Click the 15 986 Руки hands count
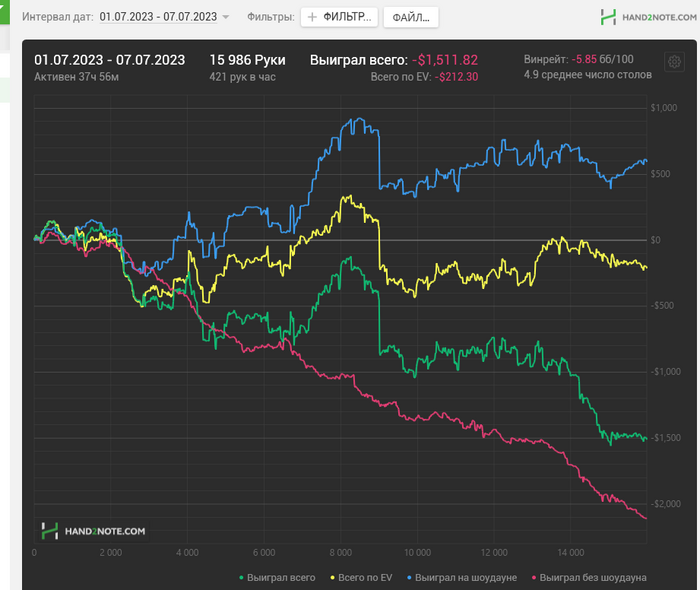Screen dimensions: 700x590 point(247,60)
